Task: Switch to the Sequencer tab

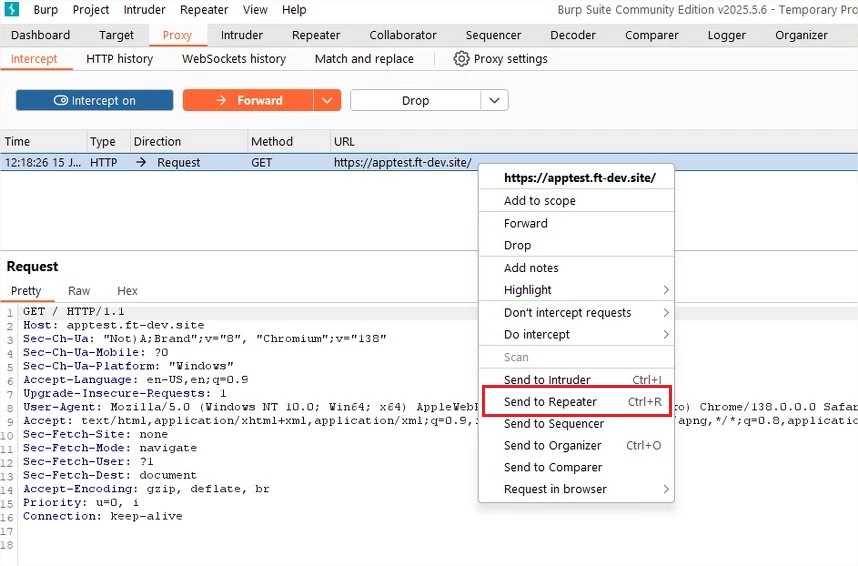Action: [x=493, y=35]
